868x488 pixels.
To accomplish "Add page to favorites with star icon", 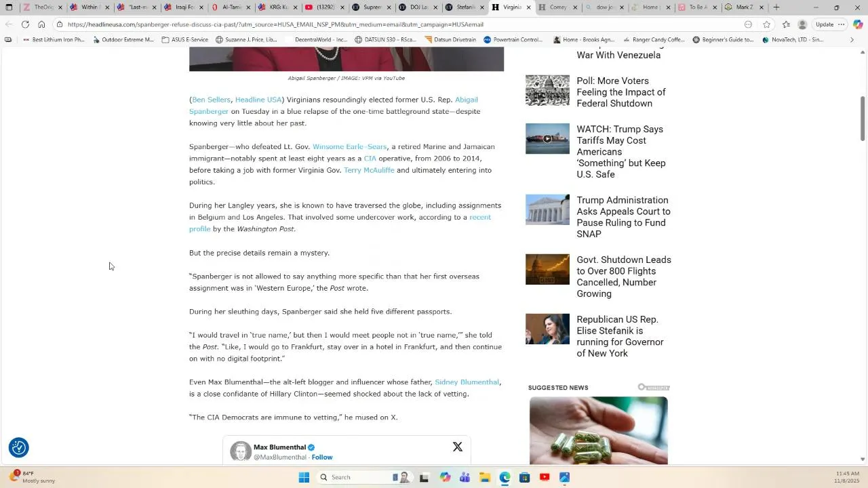I will point(766,24).
